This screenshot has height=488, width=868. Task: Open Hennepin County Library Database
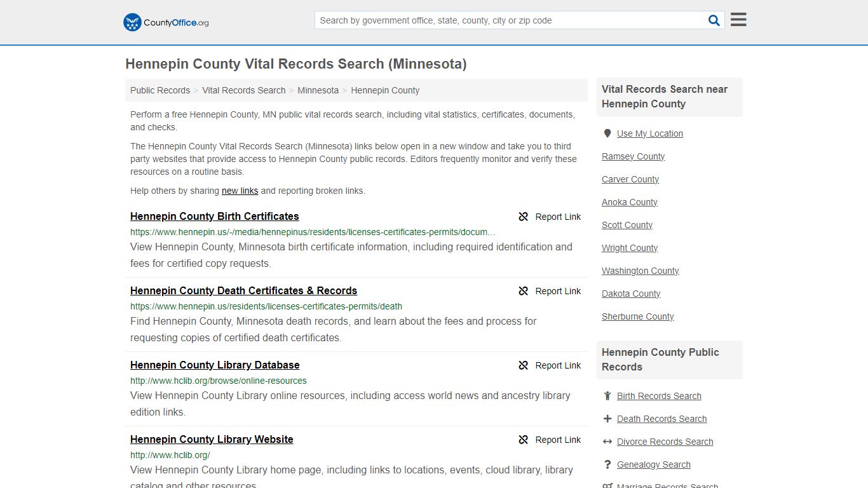click(x=215, y=365)
